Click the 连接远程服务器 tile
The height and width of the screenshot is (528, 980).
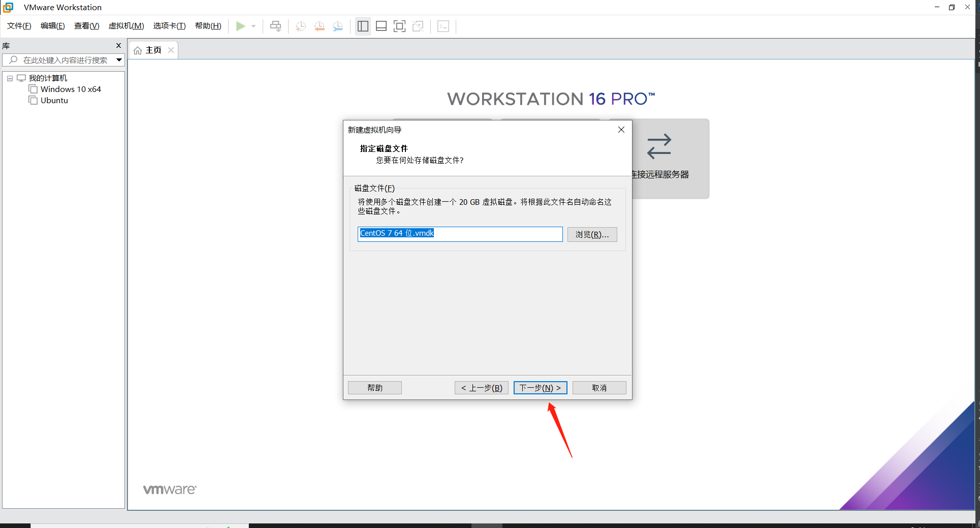pyautogui.click(x=670, y=159)
